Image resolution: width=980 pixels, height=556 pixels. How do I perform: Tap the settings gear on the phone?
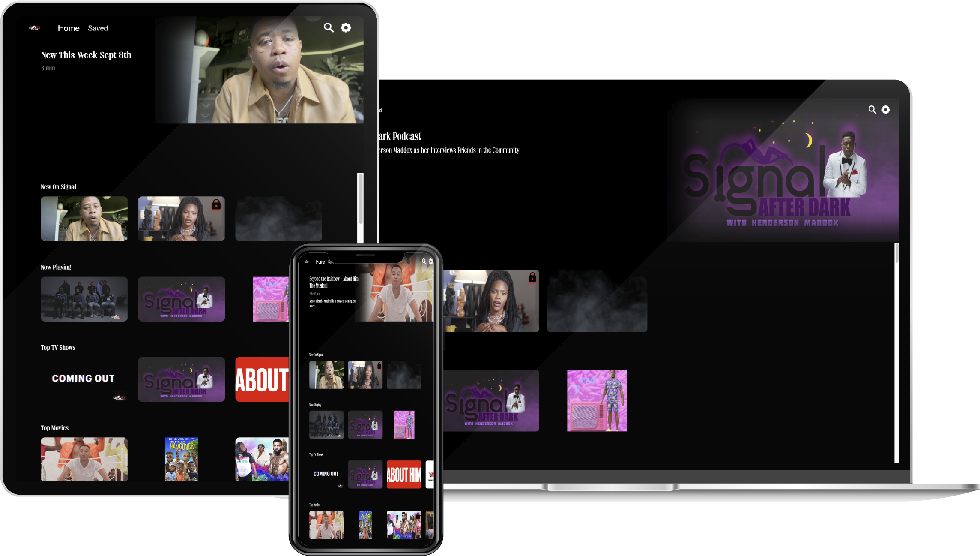click(x=431, y=261)
